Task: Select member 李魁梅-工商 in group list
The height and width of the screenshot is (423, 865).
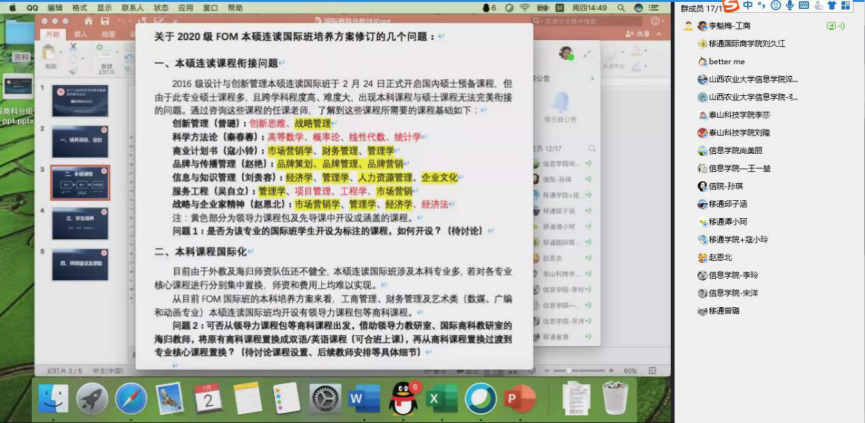Action: [731, 25]
